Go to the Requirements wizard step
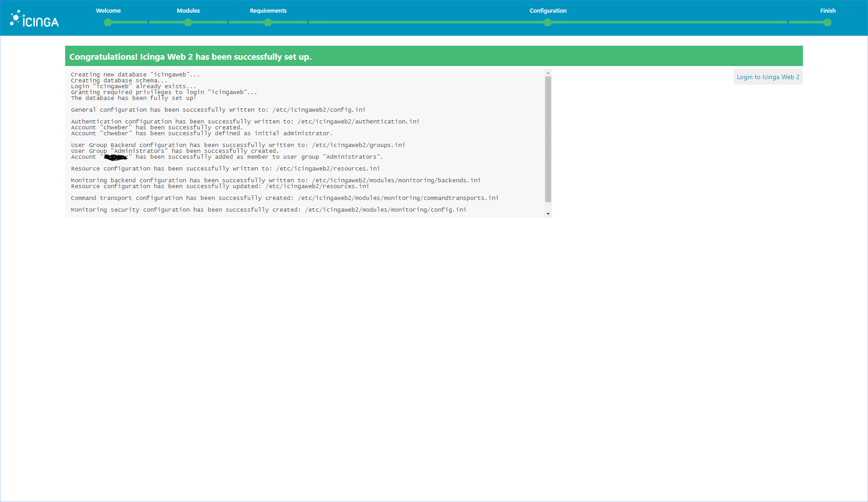 point(268,10)
